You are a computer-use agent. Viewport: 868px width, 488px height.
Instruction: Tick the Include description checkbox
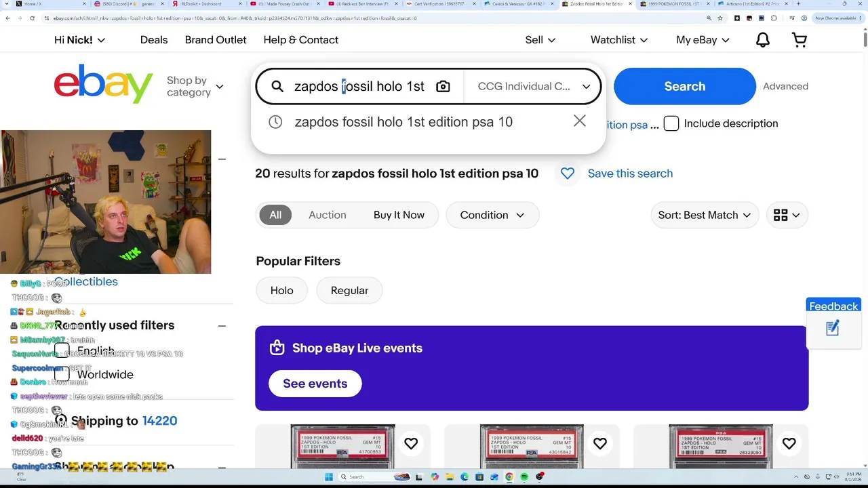coord(671,123)
